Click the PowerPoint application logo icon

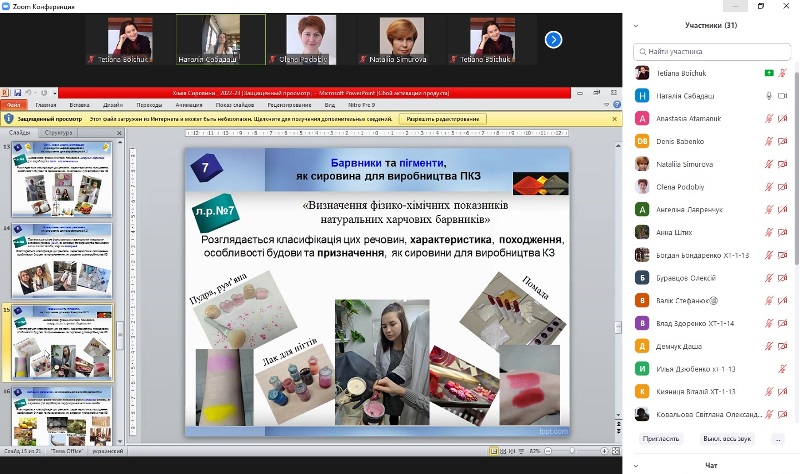(5, 93)
